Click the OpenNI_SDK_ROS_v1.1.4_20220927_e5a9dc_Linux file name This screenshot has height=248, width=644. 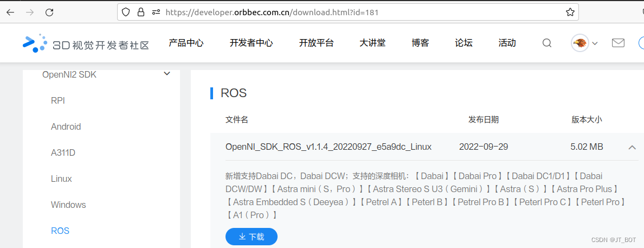pyautogui.click(x=329, y=147)
